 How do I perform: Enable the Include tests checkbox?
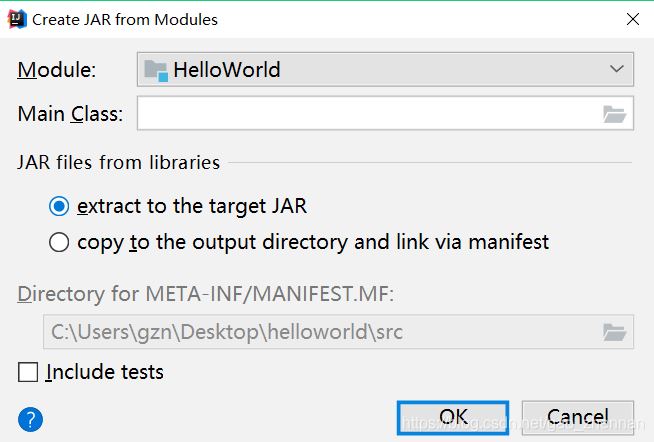tap(29, 373)
